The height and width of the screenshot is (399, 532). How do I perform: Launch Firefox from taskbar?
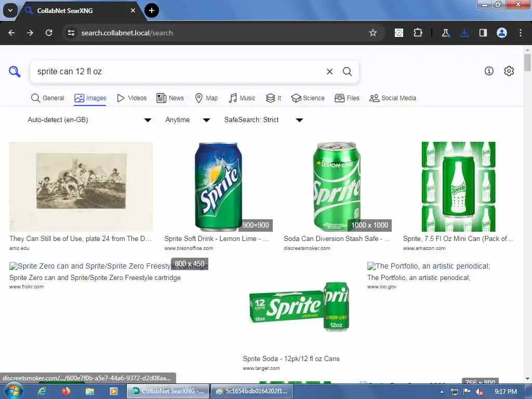tap(66, 392)
